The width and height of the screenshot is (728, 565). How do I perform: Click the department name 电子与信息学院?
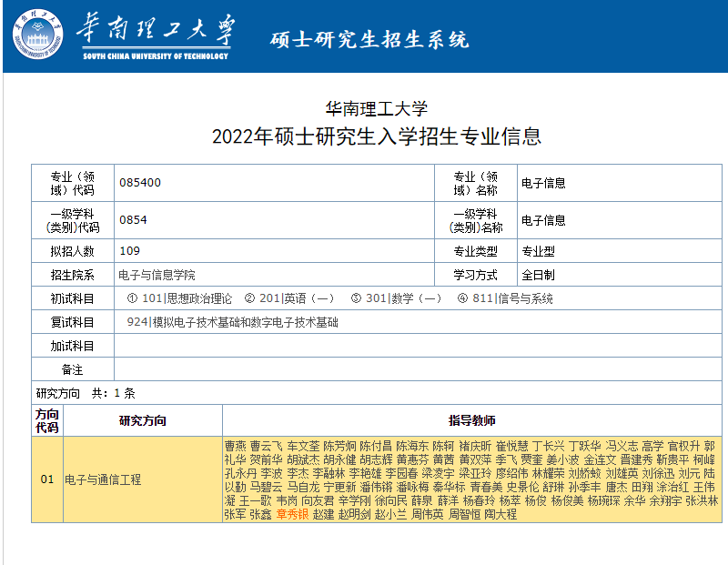coord(157,276)
